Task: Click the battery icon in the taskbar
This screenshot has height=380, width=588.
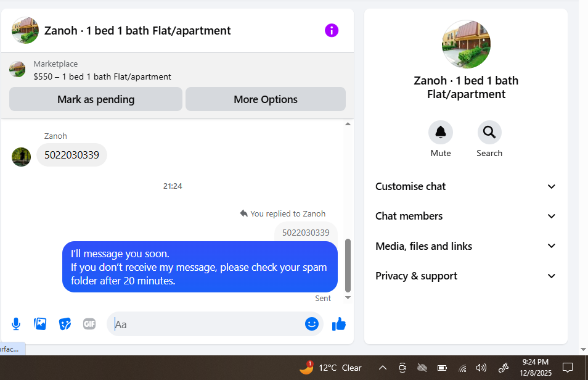Action: pyautogui.click(x=442, y=368)
